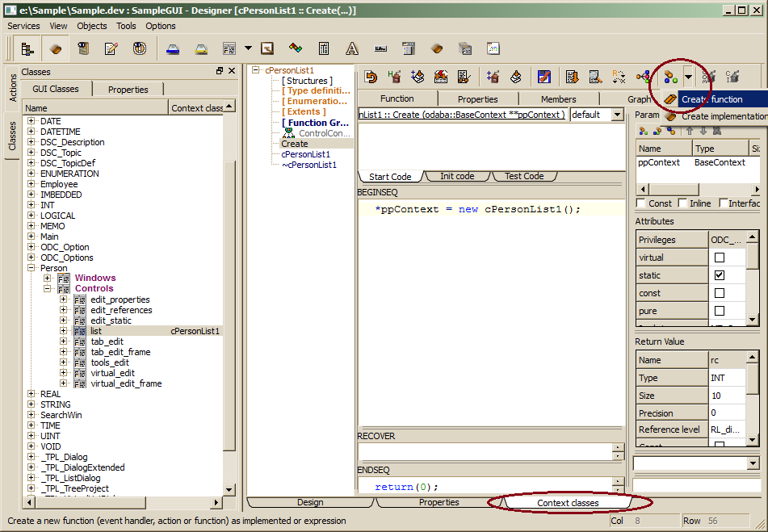768x532 pixels.
Task: Select the tab_edit control in tree
Action: 107,341
